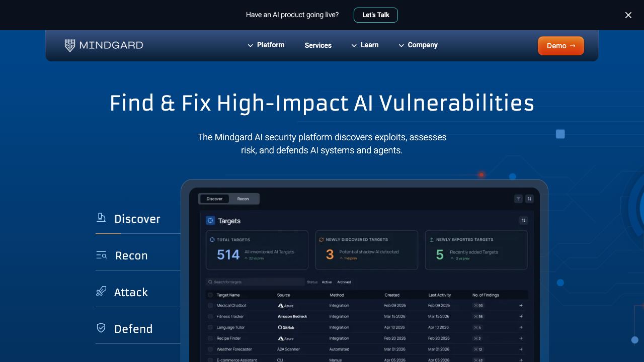Check the Language Tutor row checkbox
Screen dimensions: 644x362
tap(210, 327)
